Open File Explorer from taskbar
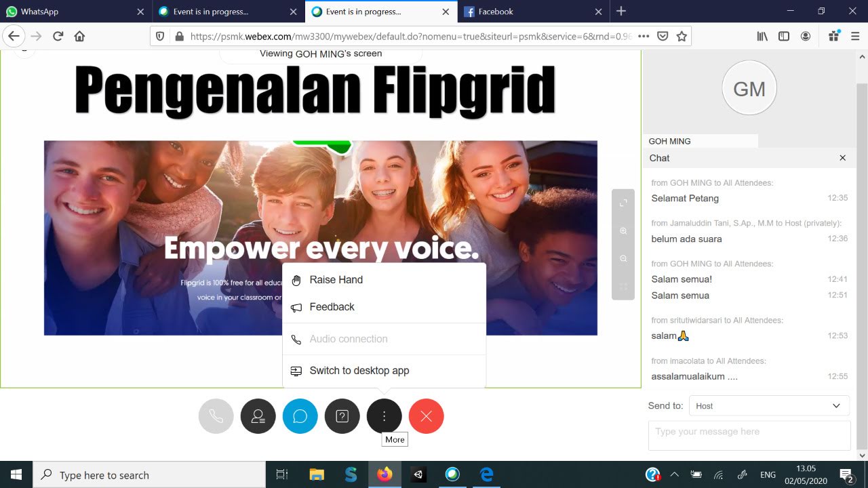Screen dimensions: 868x488 pyautogui.click(x=317, y=474)
